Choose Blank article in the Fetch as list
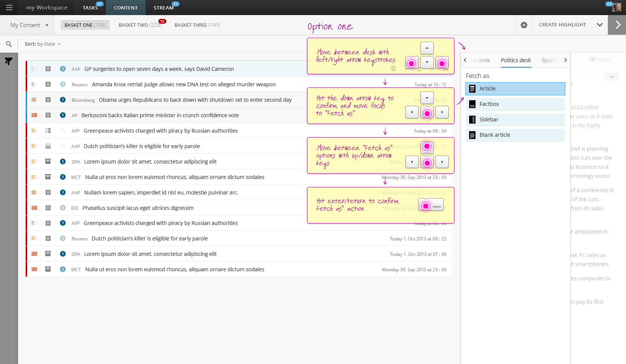The image size is (626, 364). 515,135
